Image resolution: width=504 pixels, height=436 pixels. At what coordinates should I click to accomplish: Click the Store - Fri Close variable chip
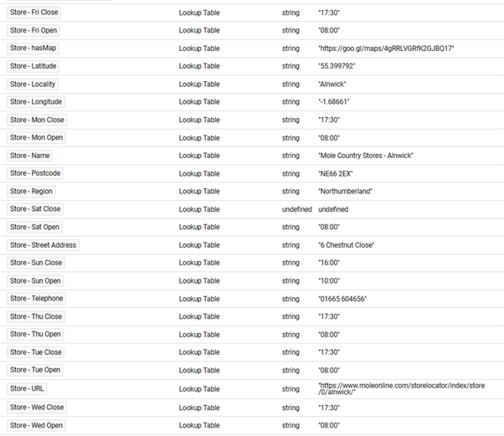[34, 13]
